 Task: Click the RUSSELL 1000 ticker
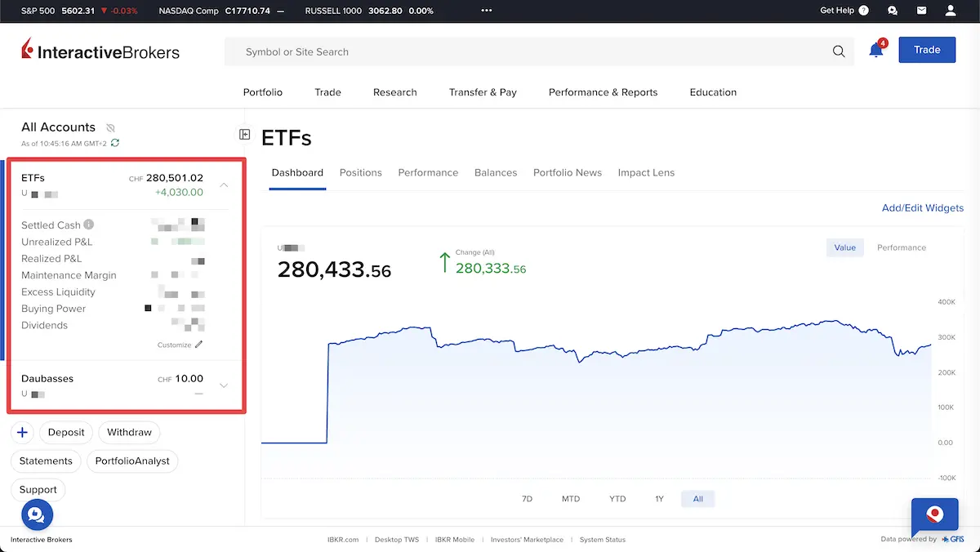pyautogui.click(x=368, y=11)
